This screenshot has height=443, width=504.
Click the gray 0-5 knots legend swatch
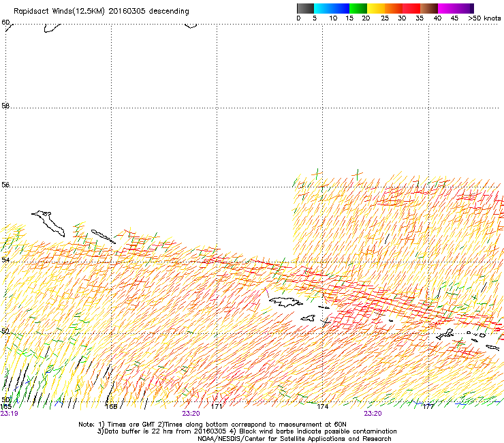tap(305, 8)
